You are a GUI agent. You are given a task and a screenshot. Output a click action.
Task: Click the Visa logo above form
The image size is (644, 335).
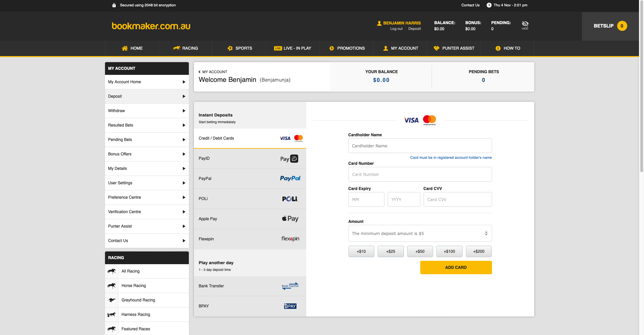pos(411,120)
